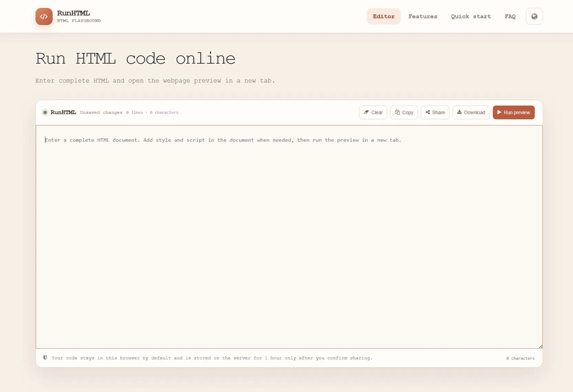The image size is (573, 392).
Task: Focus the HTML code editor text area
Action: [x=289, y=237]
